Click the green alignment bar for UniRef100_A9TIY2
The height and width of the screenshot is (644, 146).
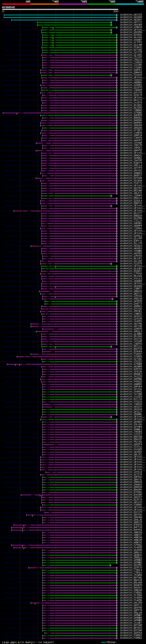[74, 22]
